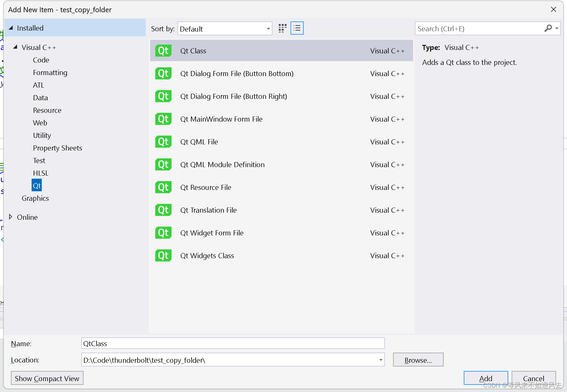Select the Utility category
This screenshot has width=567, height=392.
[x=42, y=135]
